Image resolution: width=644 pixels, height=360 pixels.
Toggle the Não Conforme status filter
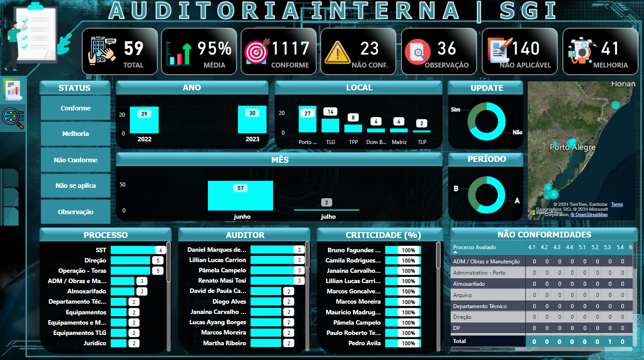[x=76, y=160]
